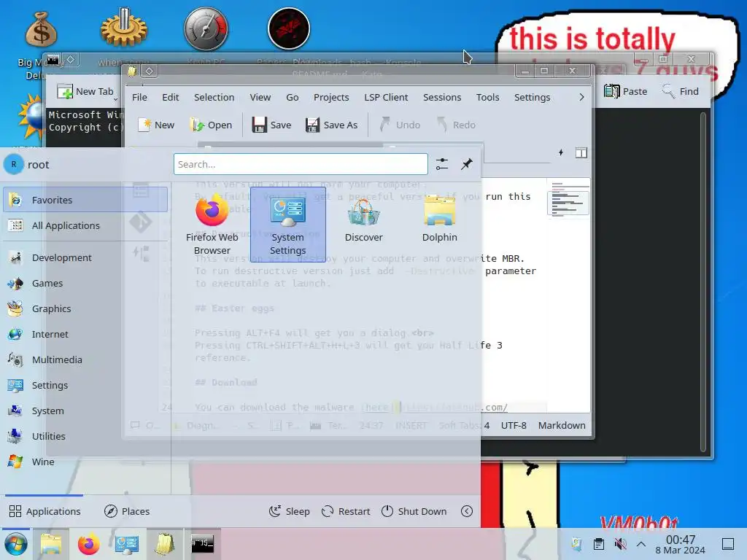
Task: Click the launcher search field
Action: click(301, 164)
